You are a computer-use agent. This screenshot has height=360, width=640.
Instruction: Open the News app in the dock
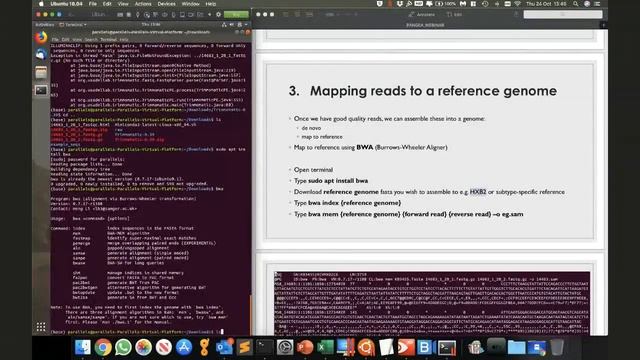tap(164, 347)
